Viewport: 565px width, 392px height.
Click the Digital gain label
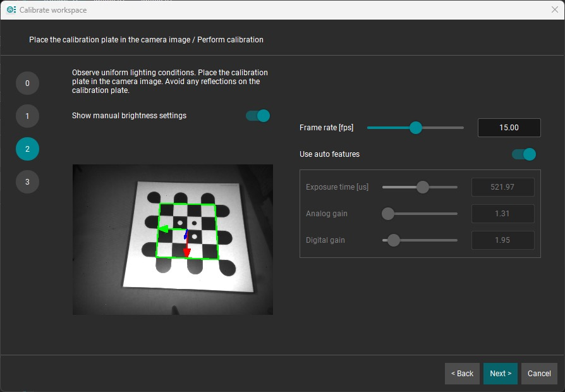[x=325, y=240]
